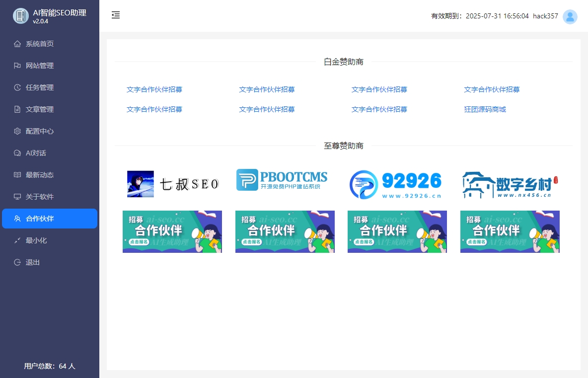Click the logout icon beside 退出
Image resolution: width=588 pixels, height=378 pixels.
point(17,262)
